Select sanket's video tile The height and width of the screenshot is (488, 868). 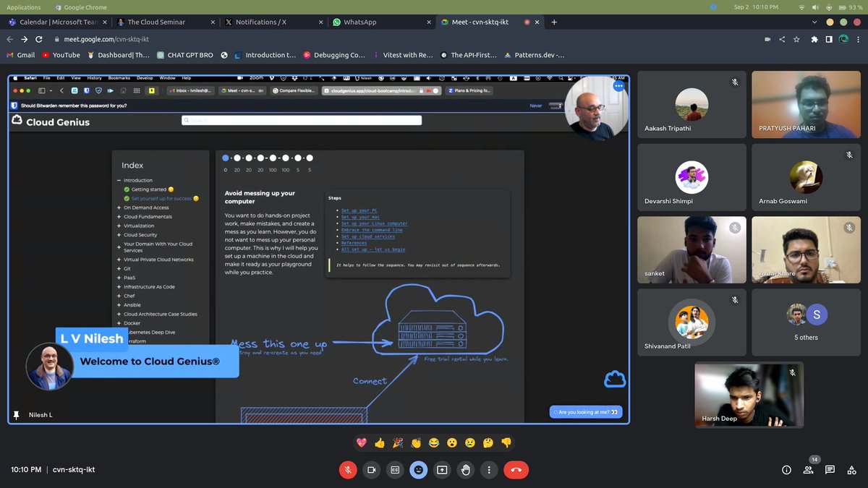[x=692, y=250]
